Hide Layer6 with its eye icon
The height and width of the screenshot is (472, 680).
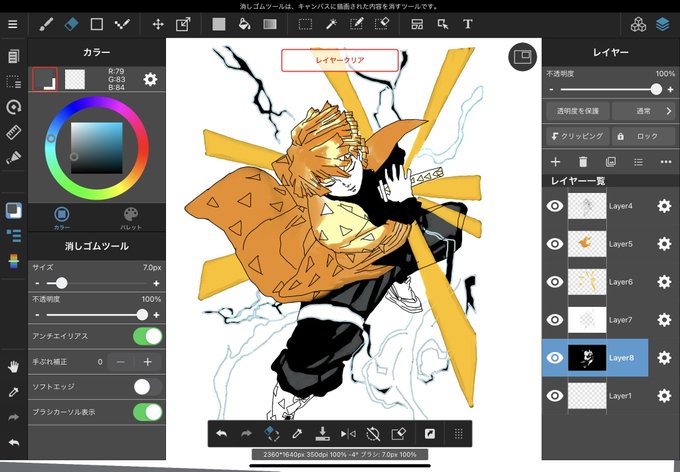[555, 282]
